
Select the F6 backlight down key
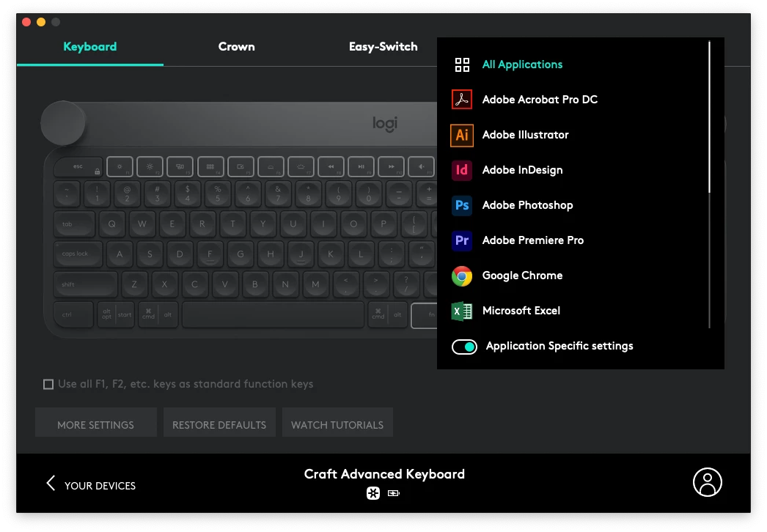[x=271, y=167]
